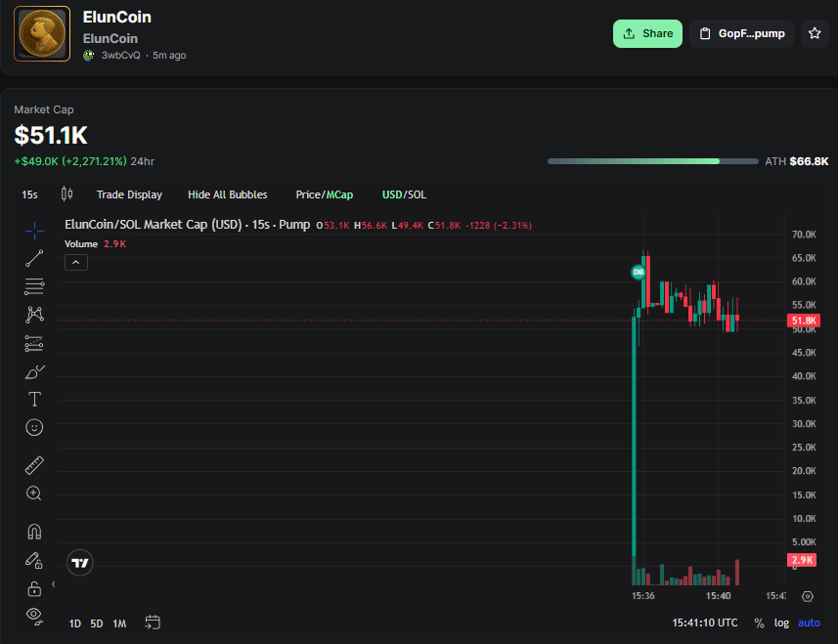Collapse the indicator legend with chevron
Image resolution: width=838 pixels, height=644 pixels.
[76, 263]
